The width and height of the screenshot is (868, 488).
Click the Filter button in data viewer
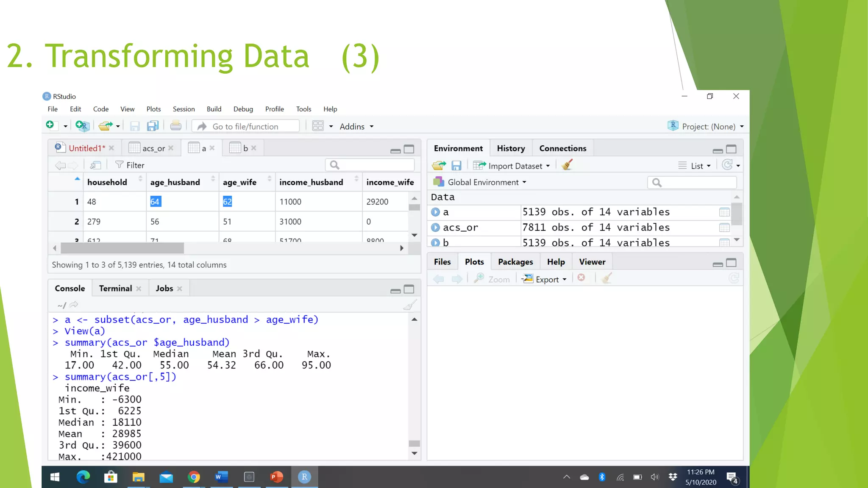(x=130, y=165)
